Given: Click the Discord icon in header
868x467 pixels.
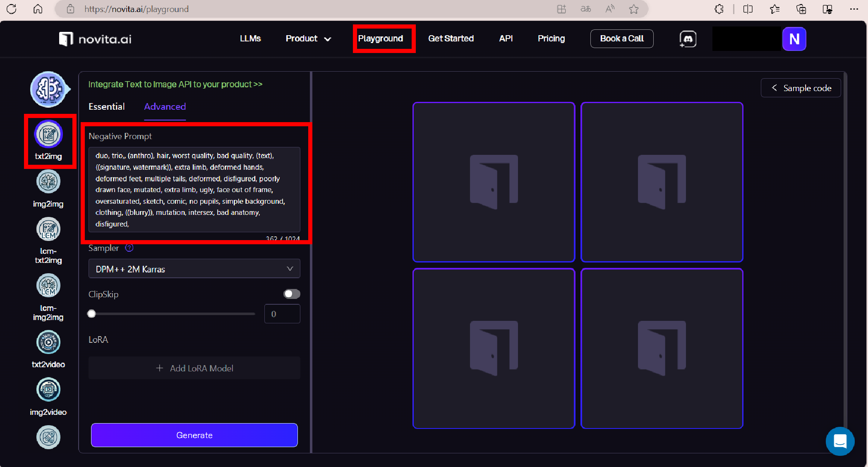Looking at the screenshot, I should [688, 39].
